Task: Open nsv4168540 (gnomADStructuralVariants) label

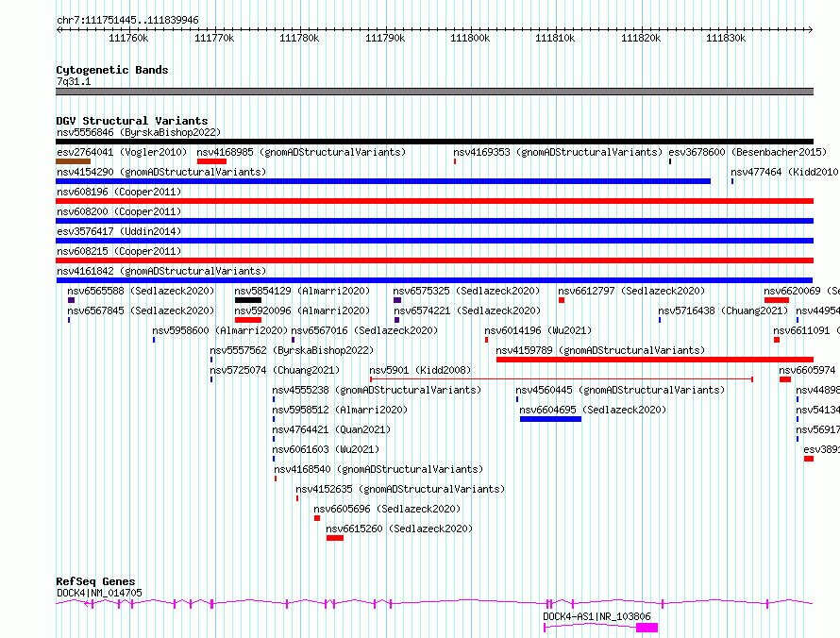Action: tap(378, 469)
